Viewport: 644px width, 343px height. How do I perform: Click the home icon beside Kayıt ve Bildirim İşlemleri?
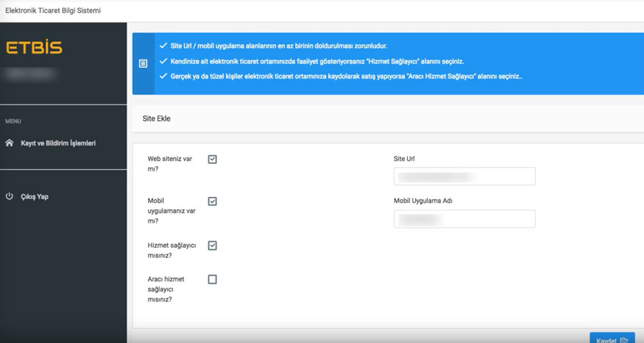(9, 143)
